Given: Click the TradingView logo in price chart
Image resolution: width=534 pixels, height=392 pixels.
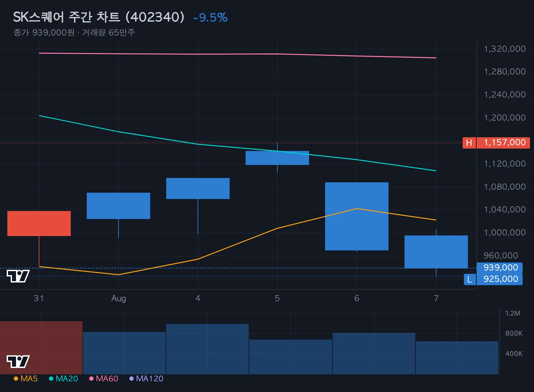Looking at the screenshot, I should point(18,276).
